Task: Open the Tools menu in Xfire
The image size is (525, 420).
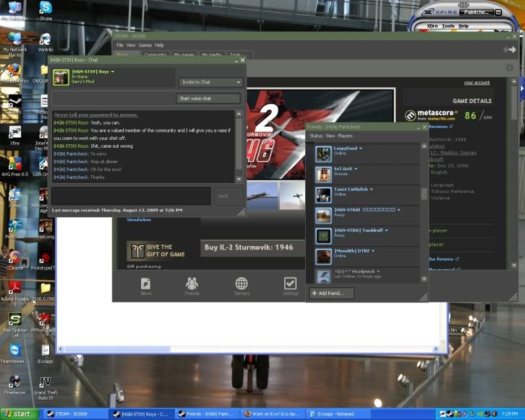Action: [448, 26]
